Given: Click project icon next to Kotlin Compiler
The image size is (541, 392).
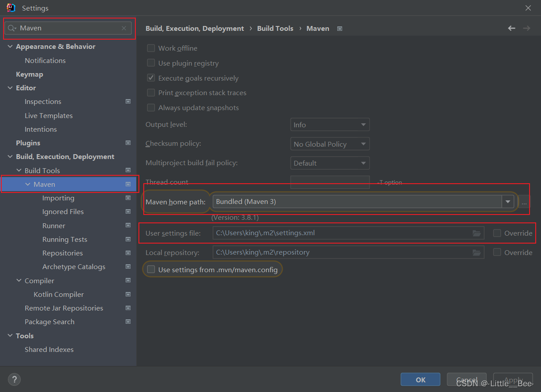Looking at the screenshot, I should coord(128,295).
